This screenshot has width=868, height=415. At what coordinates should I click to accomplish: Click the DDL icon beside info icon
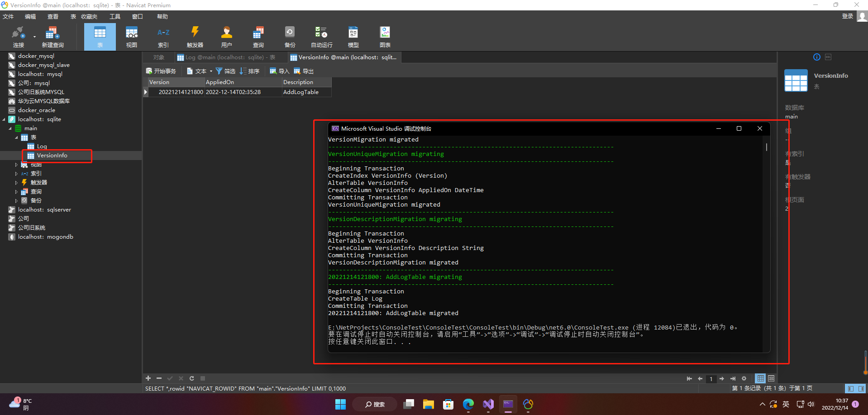pyautogui.click(x=828, y=57)
